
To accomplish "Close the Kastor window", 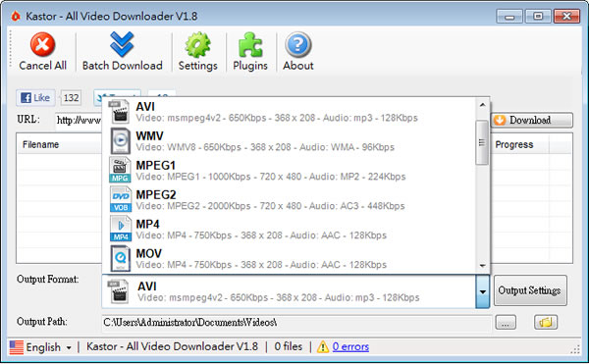I will coord(566,17).
